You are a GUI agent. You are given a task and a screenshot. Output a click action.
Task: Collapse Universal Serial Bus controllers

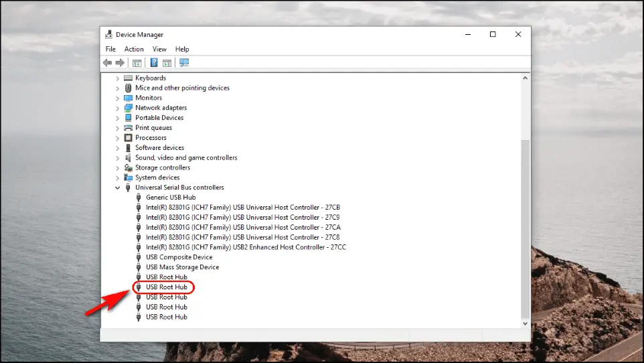[117, 188]
